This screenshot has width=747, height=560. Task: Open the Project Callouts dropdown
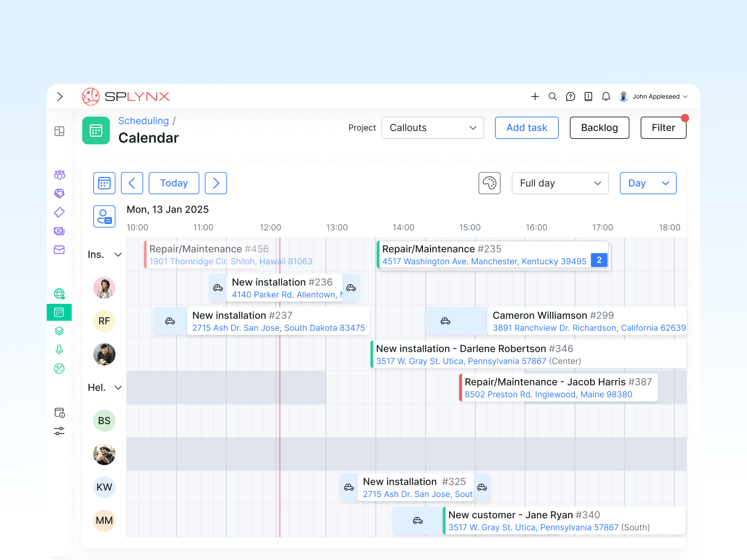[432, 128]
